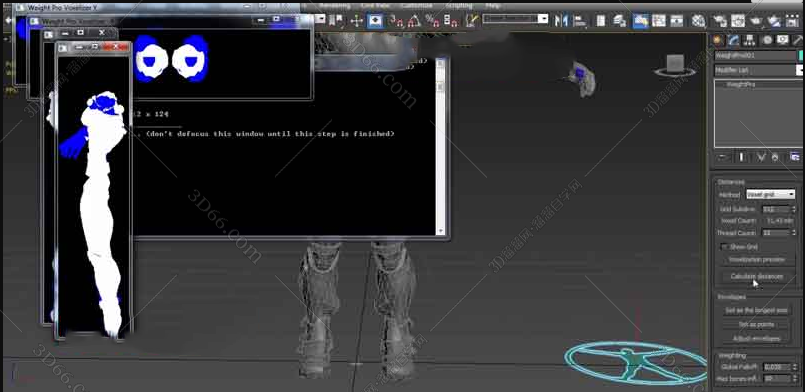The image size is (805, 392).
Task: Select the Move (Select and Move) tool
Action: coord(356,21)
